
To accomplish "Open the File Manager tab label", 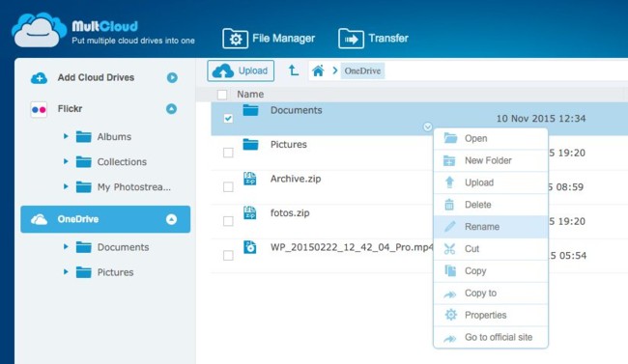I will (283, 39).
